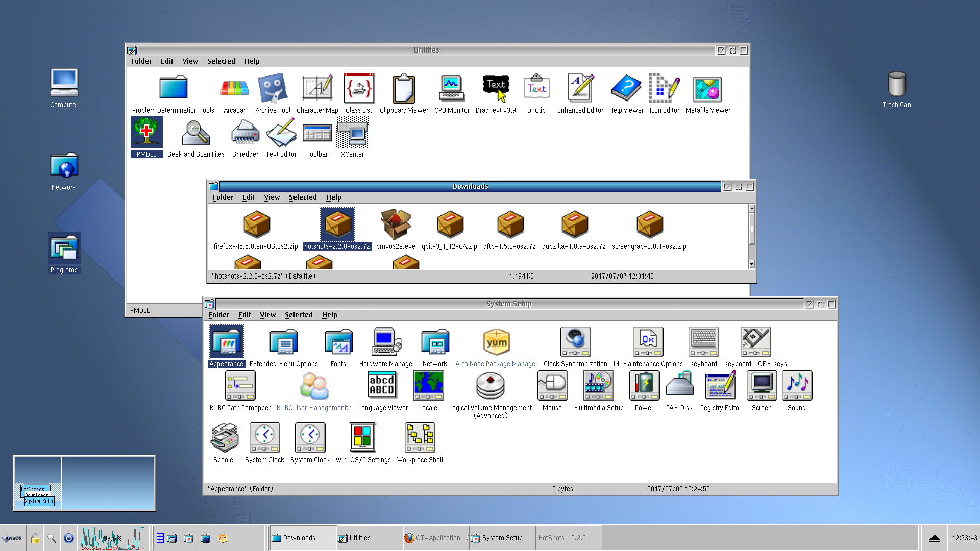Screen dimensions: 980x551
Task: Open the Edit menu in Downloads window
Action: pyautogui.click(x=248, y=197)
